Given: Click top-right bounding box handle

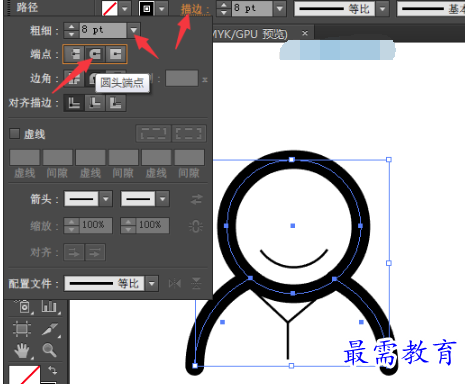Looking at the screenshot, I should (x=389, y=160).
